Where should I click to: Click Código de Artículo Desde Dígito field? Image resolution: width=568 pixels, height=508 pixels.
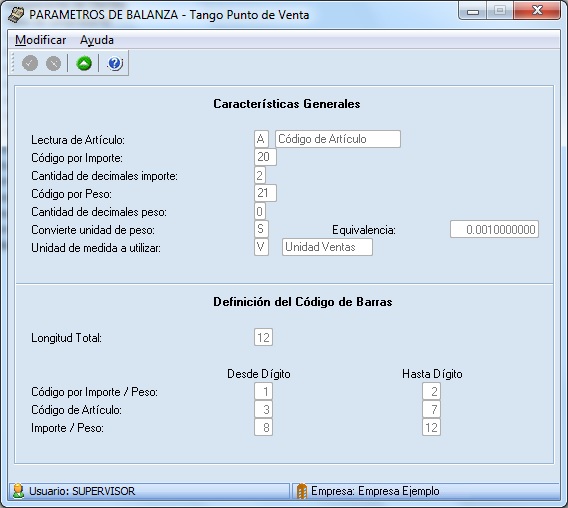pyautogui.click(x=263, y=409)
